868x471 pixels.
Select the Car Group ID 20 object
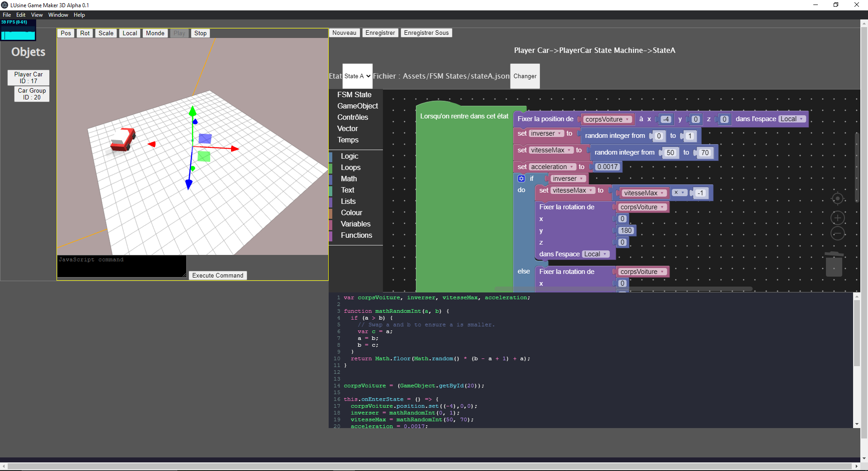[32, 94]
